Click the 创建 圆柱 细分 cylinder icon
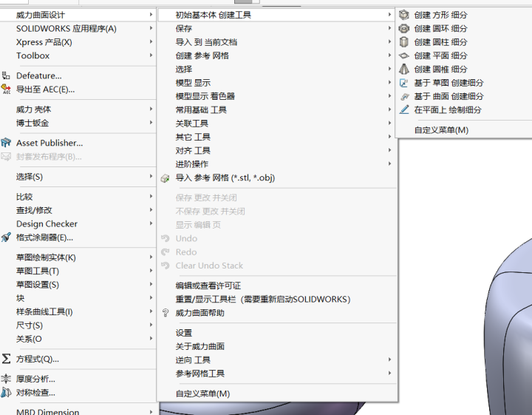The image size is (532, 415). coord(403,41)
